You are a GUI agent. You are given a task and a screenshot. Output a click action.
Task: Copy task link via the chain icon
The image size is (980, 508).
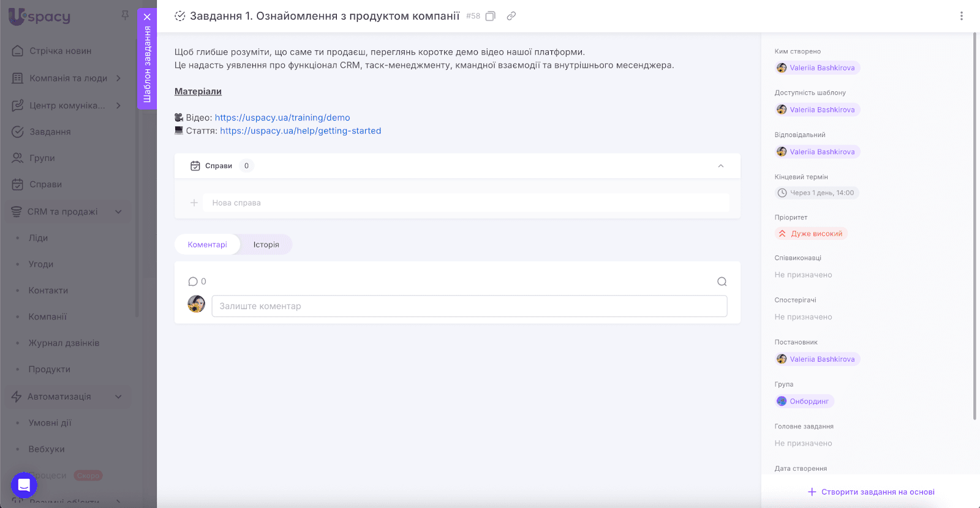[511, 17]
